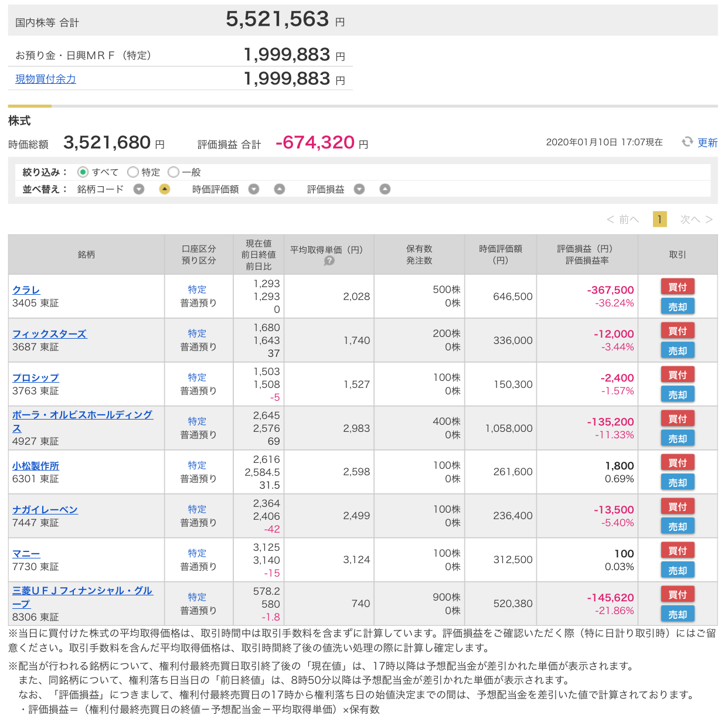Click 小松製作所 gain value 1,800

coord(620,466)
